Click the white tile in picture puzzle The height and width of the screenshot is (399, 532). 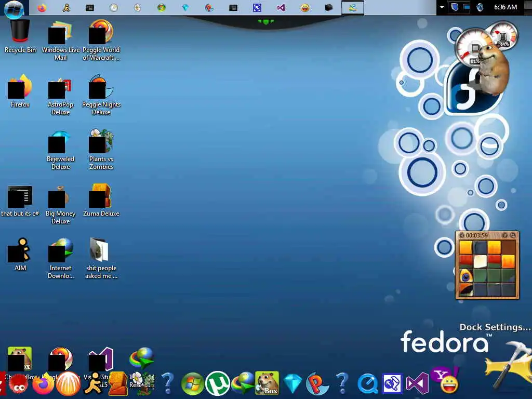[x=480, y=261]
